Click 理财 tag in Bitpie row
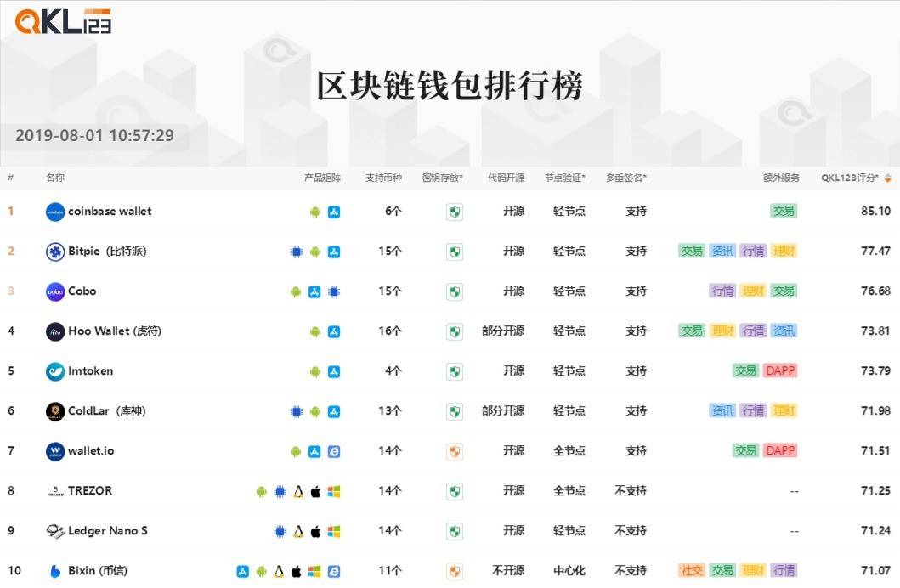This screenshot has width=900, height=588. pos(784,251)
